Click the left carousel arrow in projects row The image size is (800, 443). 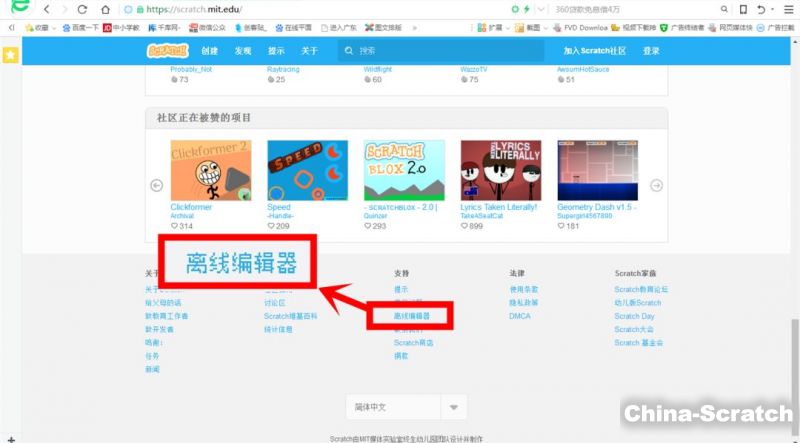pyautogui.click(x=157, y=185)
